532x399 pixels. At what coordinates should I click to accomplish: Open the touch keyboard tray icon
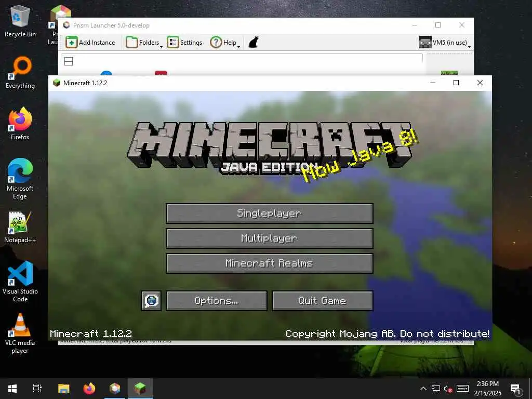tap(462, 389)
